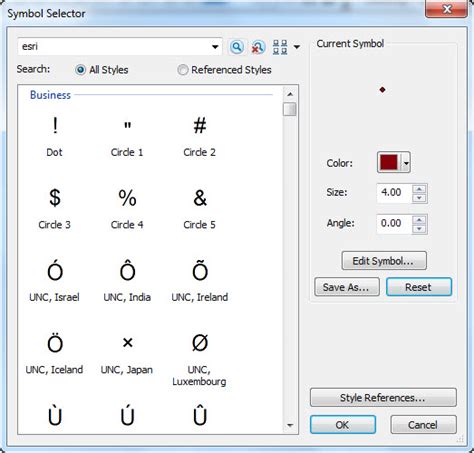Click the search magnifier icon
This screenshot has height=453, width=474.
(x=237, y=47)
